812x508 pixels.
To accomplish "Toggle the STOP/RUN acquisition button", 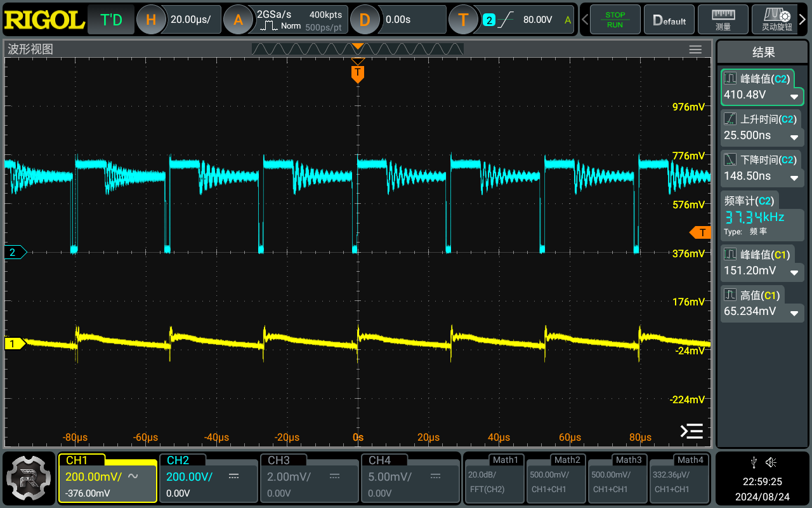I will (615, 20).
